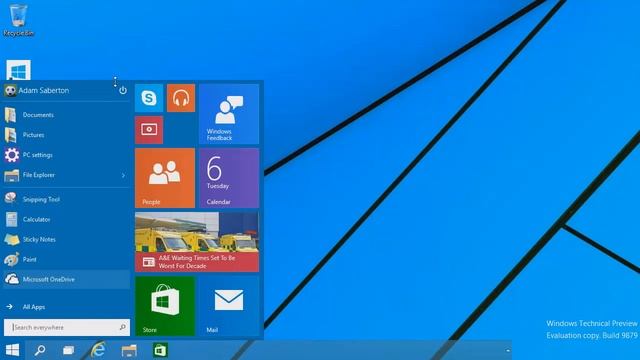The height and width of the screenshot is (360, 640).
Task: Open PC settings
Action: tap(67, 155)
